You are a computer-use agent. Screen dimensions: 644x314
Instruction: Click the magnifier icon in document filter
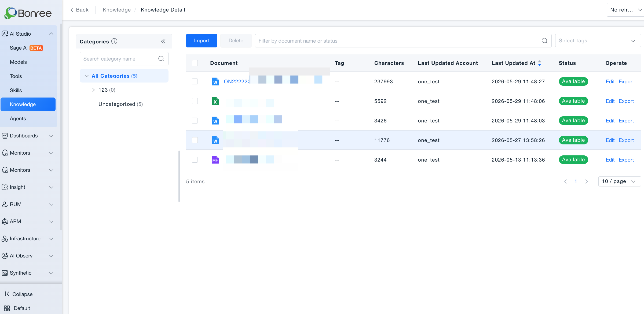544,41
